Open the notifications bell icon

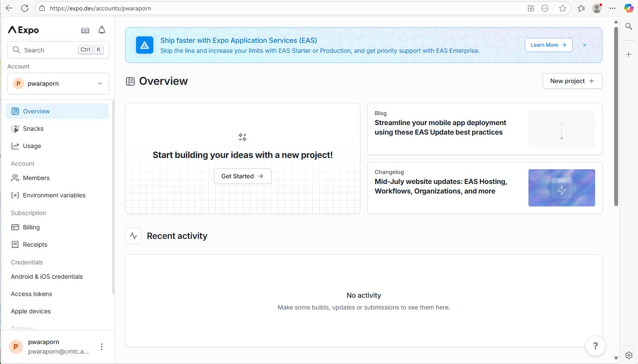point(102,30)
